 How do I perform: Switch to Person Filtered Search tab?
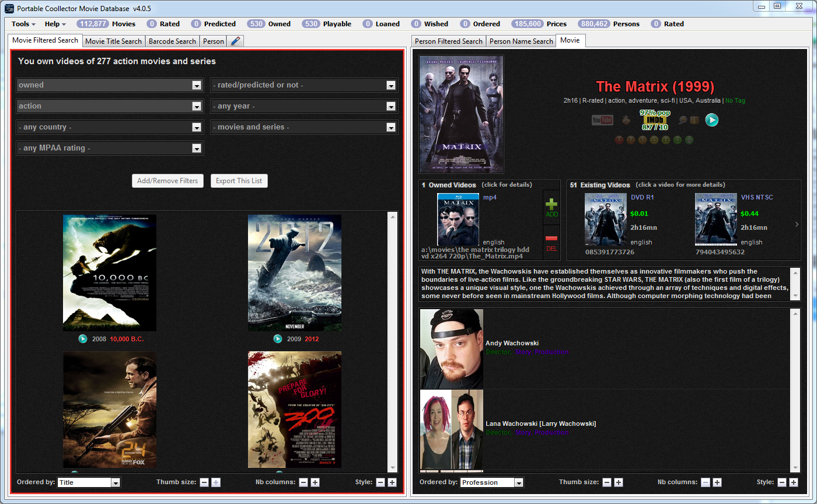pyautogui.click(x=449, y=41)
